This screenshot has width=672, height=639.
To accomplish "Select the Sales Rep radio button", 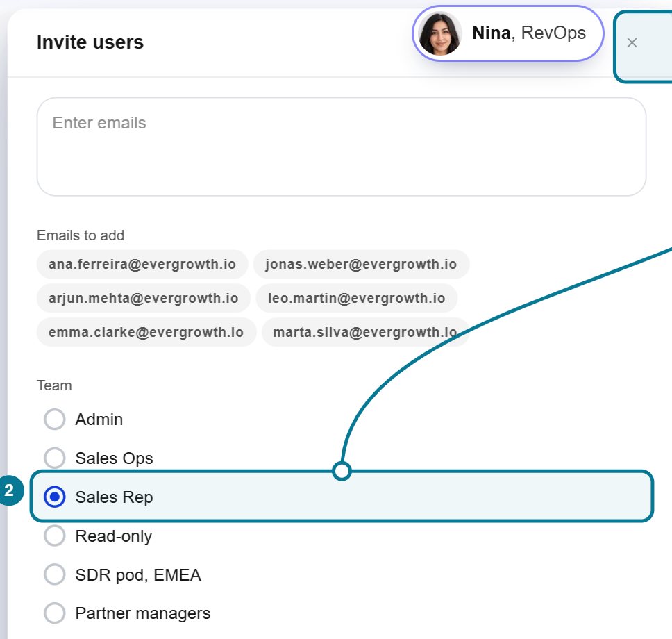I will [54, 497].
